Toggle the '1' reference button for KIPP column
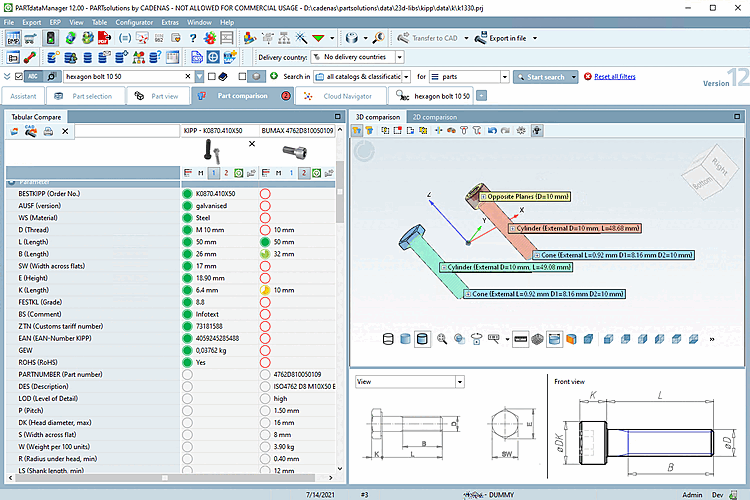This screenshot has height=500, width=750. click(x=213, y=173)
